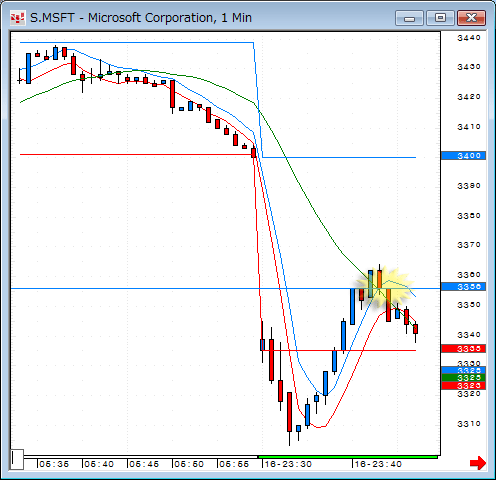Click the 3370 price axis value
This screenshot has height=480, width=496.
coord(469,245)
